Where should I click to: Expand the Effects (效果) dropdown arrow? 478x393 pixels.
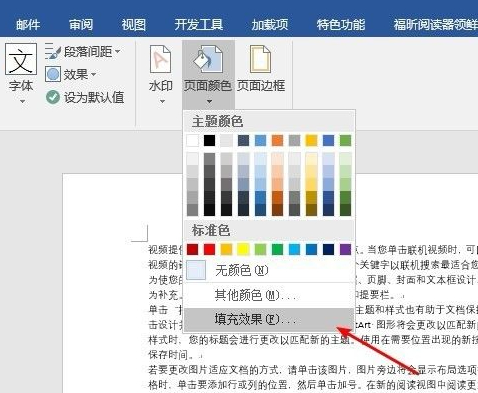click(93, 74)
